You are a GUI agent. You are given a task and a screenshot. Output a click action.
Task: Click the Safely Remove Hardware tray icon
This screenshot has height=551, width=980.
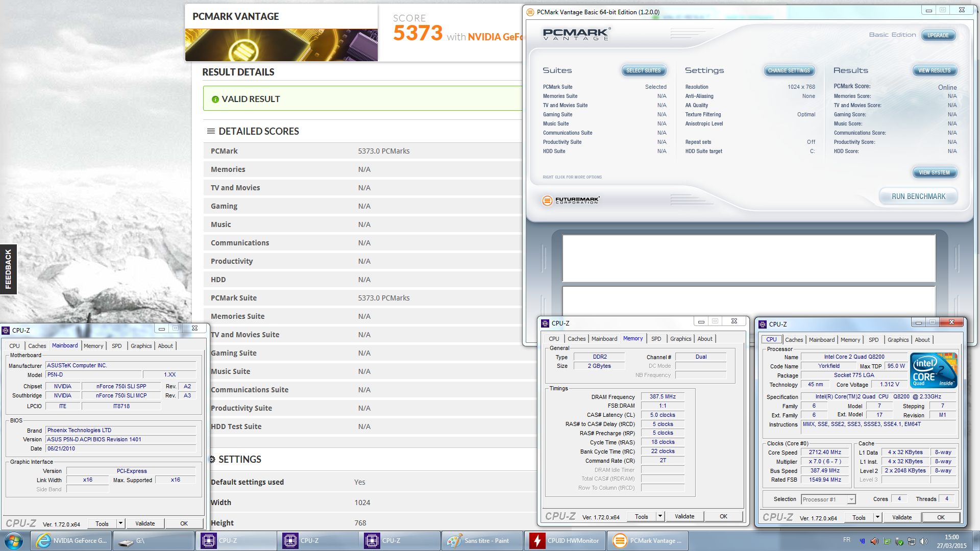point(899,541)
